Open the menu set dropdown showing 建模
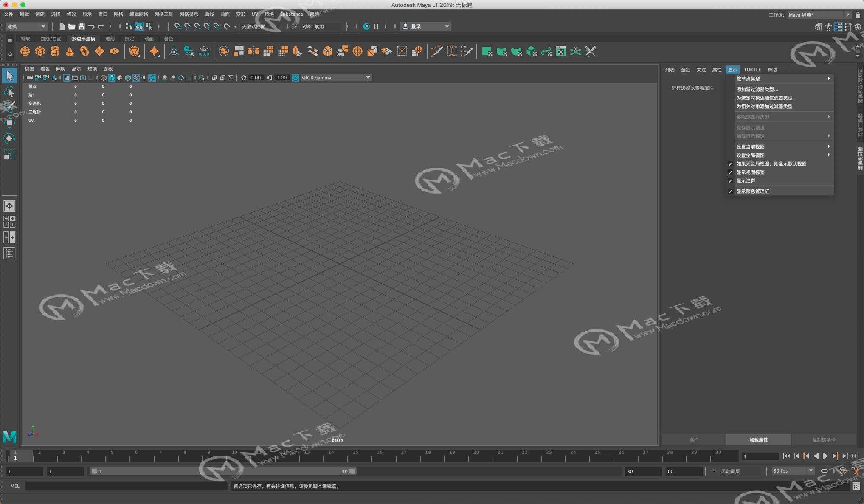Image resolution: width=864 pixels, height=504 pixels. [x=26, y=26]
